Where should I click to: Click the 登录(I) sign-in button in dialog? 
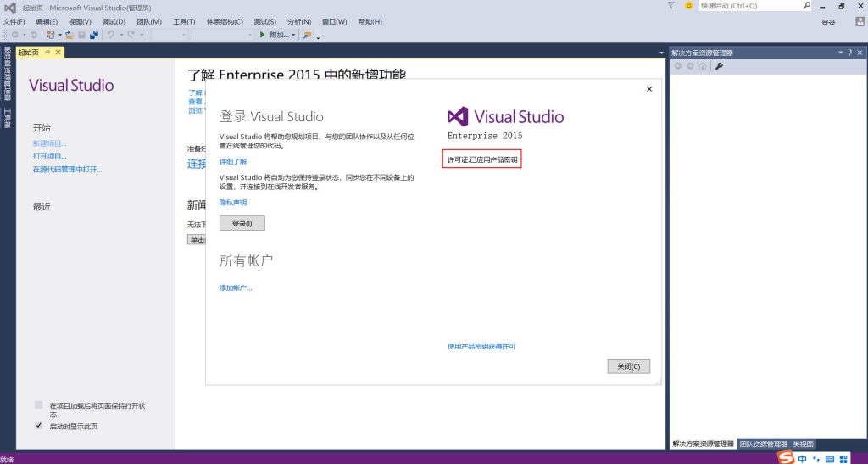click(x=242, y=223)
